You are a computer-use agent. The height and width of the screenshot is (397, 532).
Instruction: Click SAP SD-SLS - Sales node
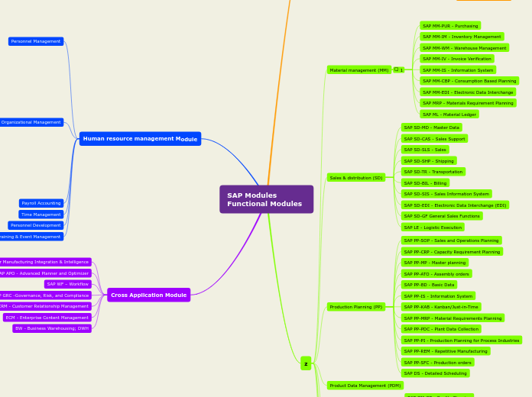pos(425,150)
